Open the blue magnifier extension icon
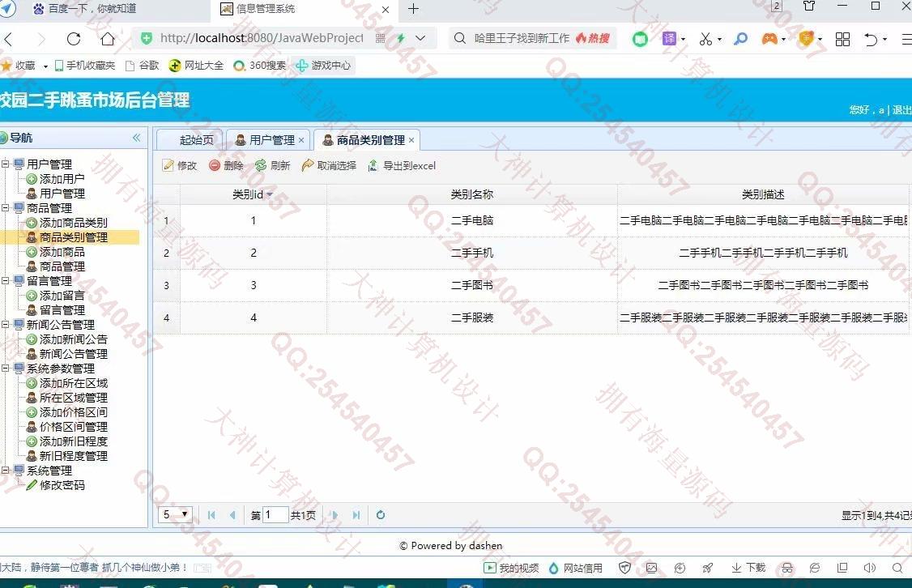 click(x=740, y=39)
